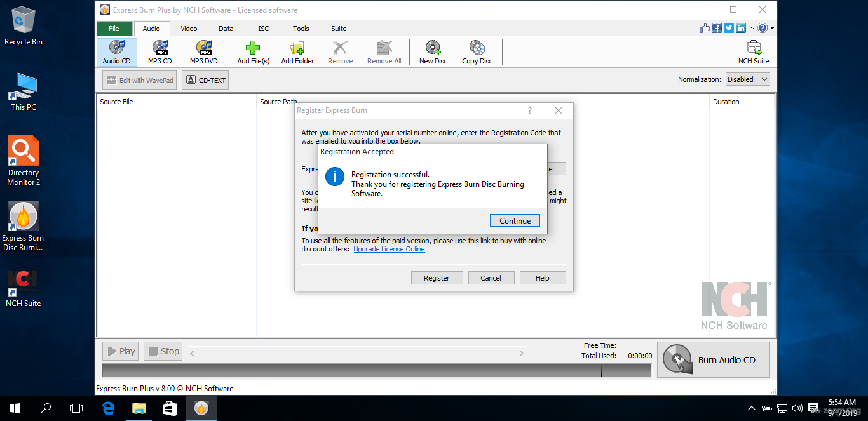Expand the social sharing chevron dropdown
Image resolution: width=868 pixels, height=421 pixels.
point(752,28)
